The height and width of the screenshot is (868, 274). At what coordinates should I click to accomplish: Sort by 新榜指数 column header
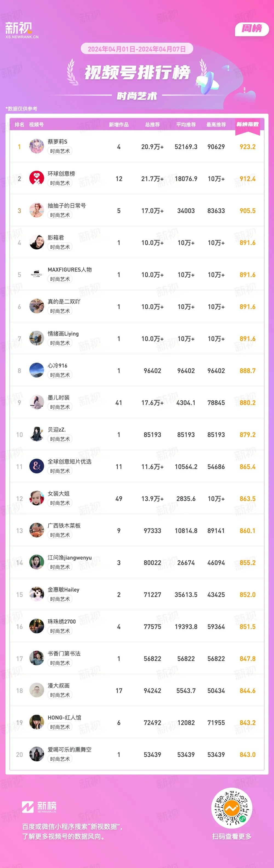point(247,124)
